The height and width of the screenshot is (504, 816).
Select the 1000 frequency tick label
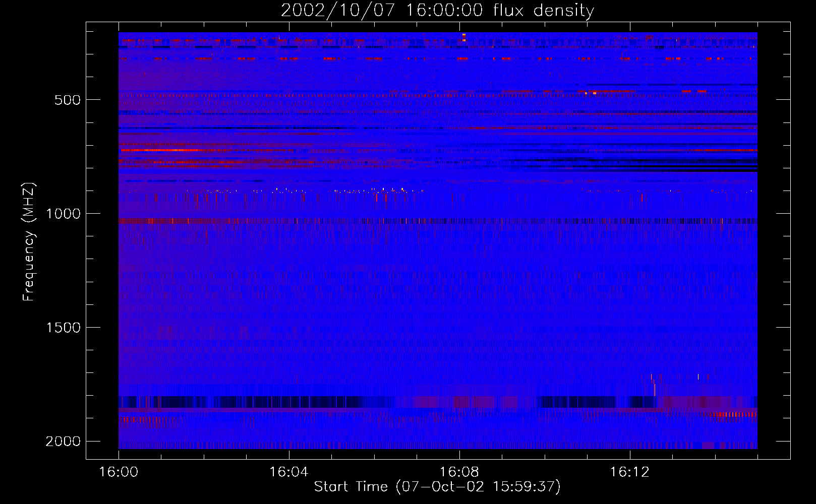pyautogui.click(x=63, y=214)
